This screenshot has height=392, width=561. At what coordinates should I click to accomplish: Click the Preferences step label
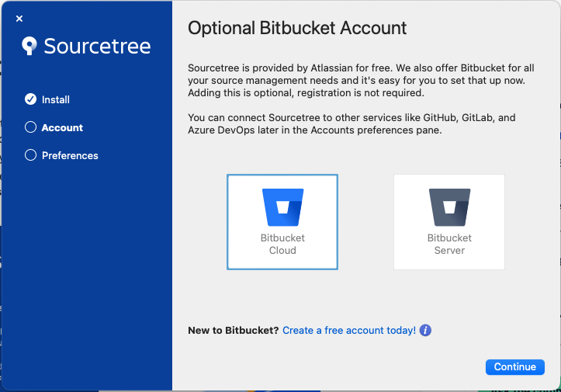click(70, 155)
